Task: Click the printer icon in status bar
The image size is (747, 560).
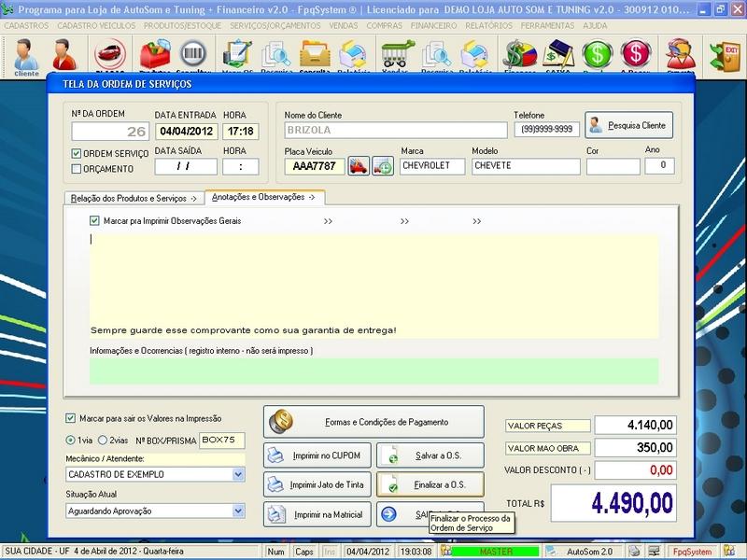Action: (634, 551)
